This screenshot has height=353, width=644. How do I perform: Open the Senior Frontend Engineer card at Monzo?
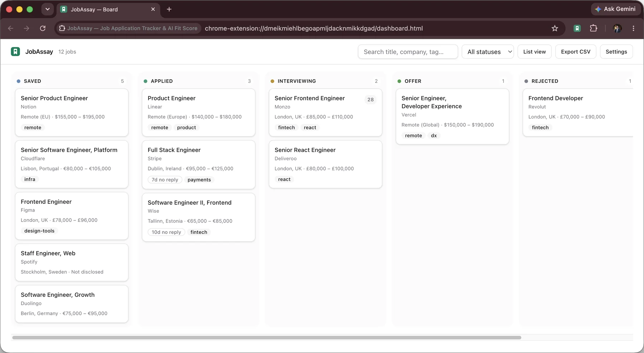(326, 113)
